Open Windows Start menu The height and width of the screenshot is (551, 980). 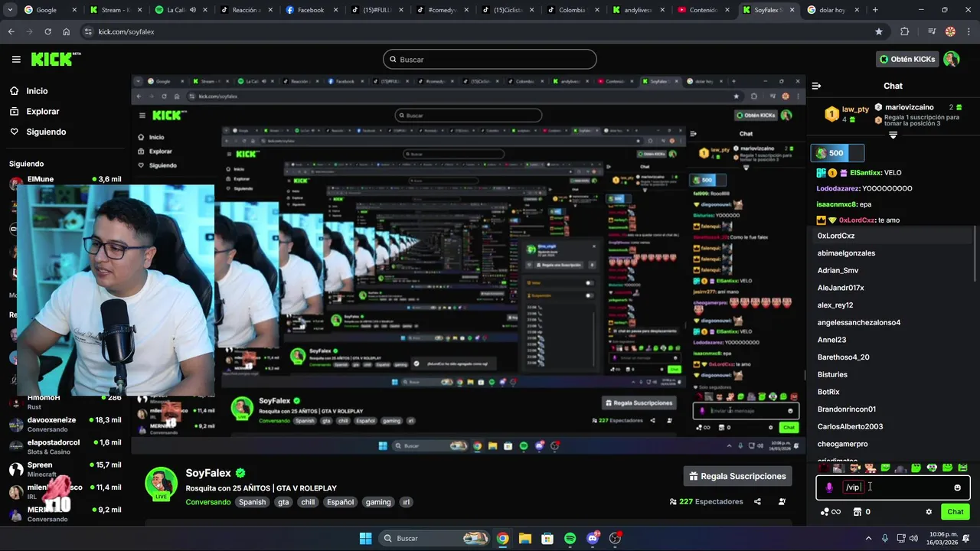pyautogui.click(x=365, y=539)
